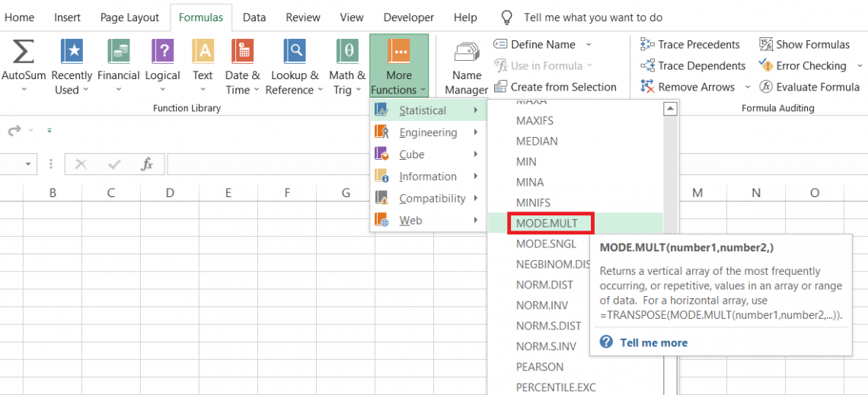
Task: Open the Name Box dropdown
Action: 29,164
